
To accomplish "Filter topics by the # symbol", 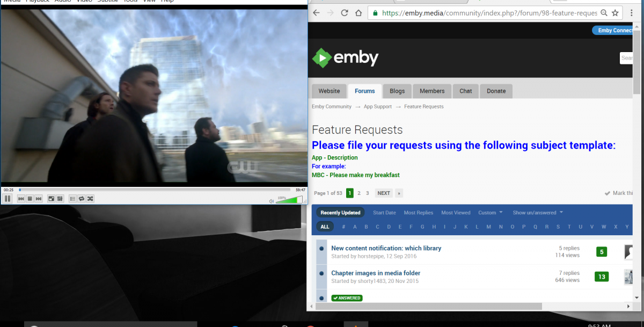I will 343,227.
